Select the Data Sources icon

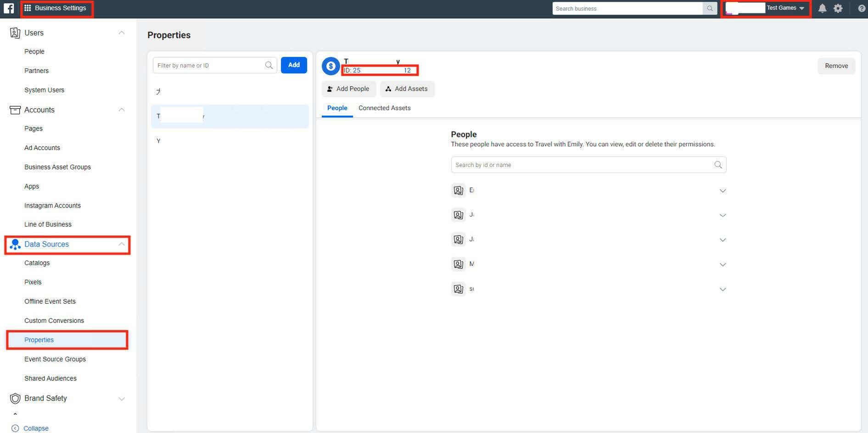coord(15,244)
